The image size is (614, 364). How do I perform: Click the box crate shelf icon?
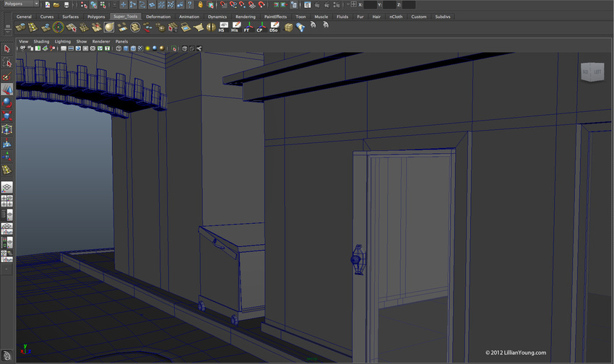288,27
